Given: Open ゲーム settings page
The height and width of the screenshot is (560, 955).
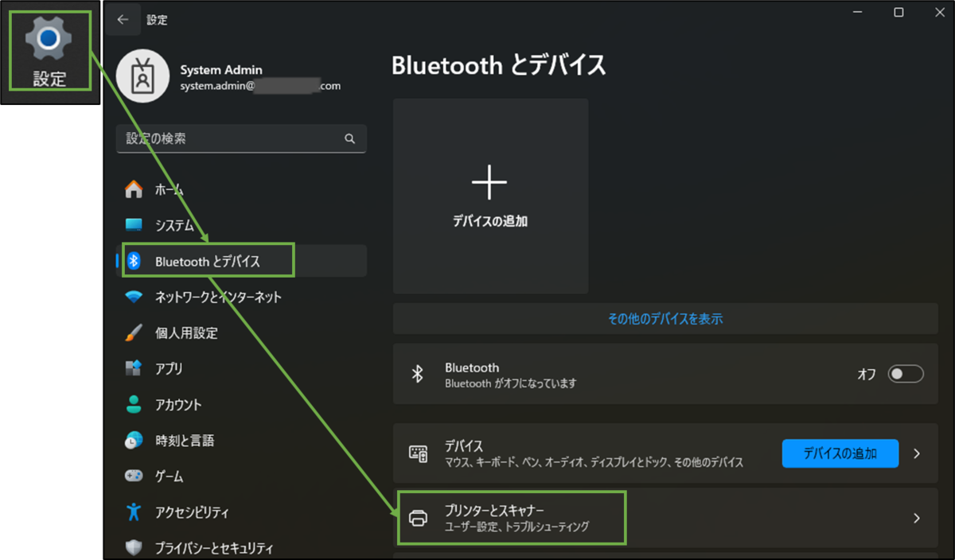Looking at the screenshot, I should tap(242, 476).
